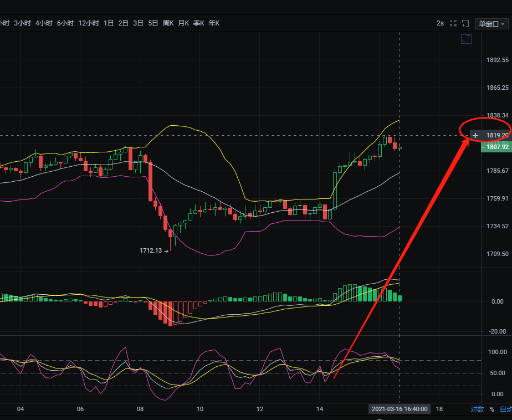Click date axis label 12
The width and height of the screenshot is (512, 420).
pos(259,409)
